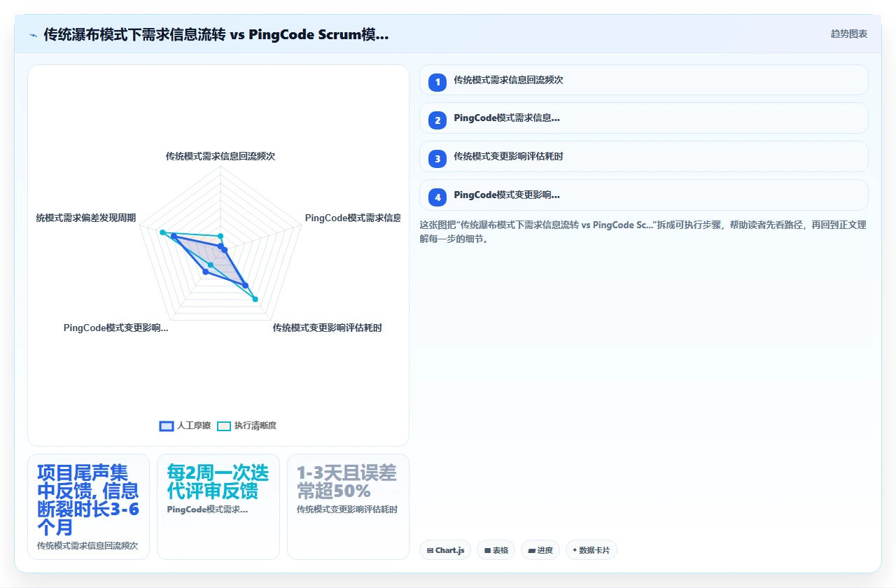Screen dimensions: 896x588
Task: Click the blue 人工摩擦 legend swatch
Action: tap(167, 426)
